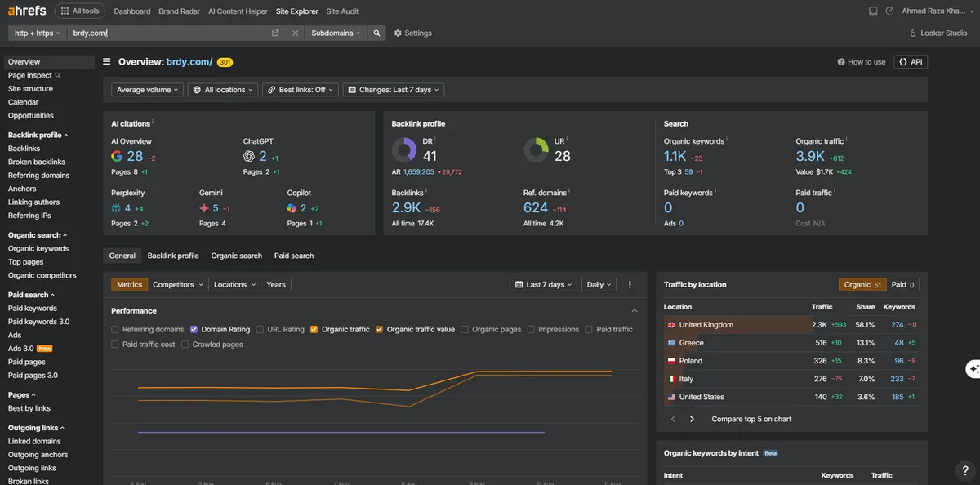Open Brand Radar in top navigation
Image resolution: width=980 pixels, height=485 pixels.
(179, 11)
